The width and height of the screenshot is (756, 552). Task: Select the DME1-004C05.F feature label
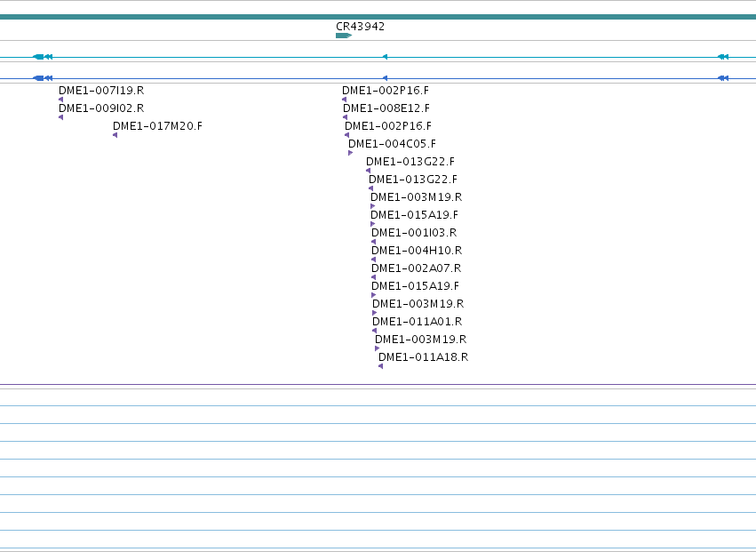pos(392,144)
